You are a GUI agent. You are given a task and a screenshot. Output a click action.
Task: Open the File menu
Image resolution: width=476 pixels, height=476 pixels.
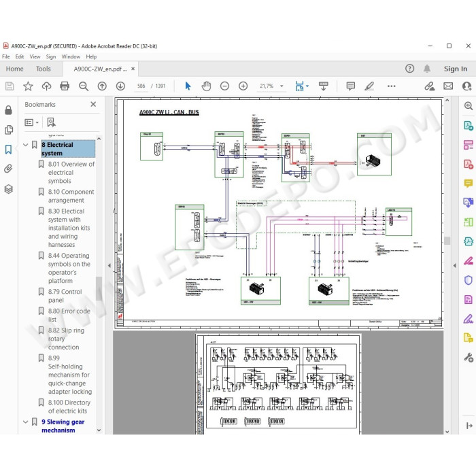tap(5, 56)
